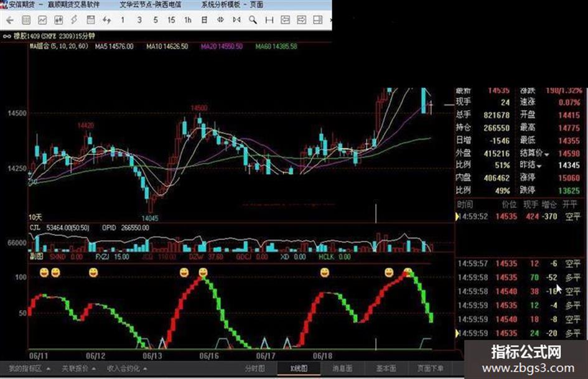Click 总手 821678 value
This screenshot has height=379, width=588.
[497, 115]
